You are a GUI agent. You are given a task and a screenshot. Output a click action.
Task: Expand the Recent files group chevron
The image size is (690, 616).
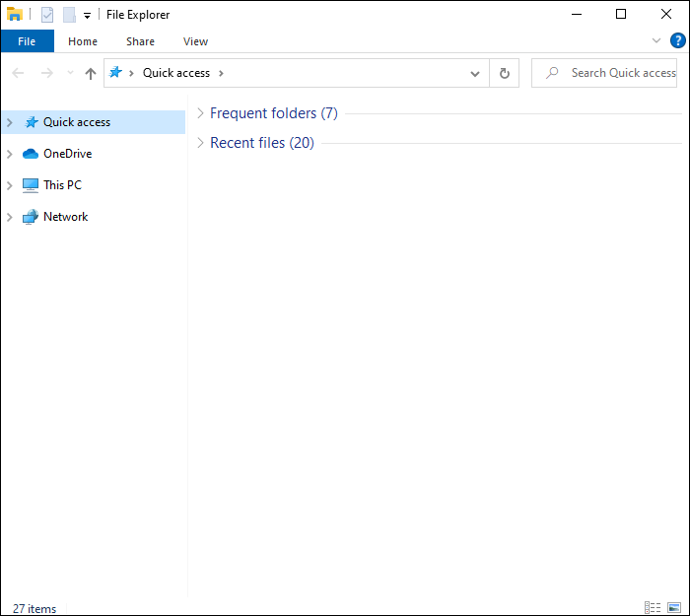(x=200, y=143)
